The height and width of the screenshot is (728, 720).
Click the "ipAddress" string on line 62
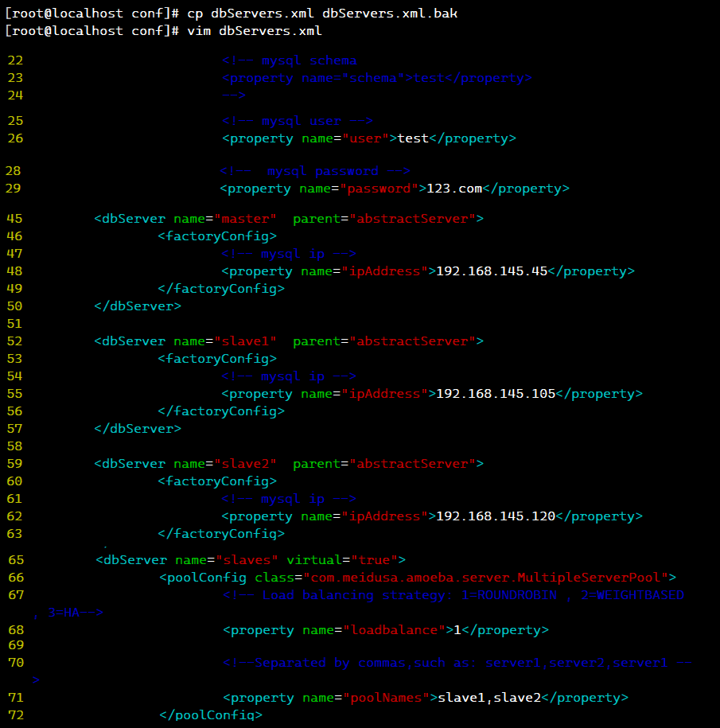tap(385, 516)
